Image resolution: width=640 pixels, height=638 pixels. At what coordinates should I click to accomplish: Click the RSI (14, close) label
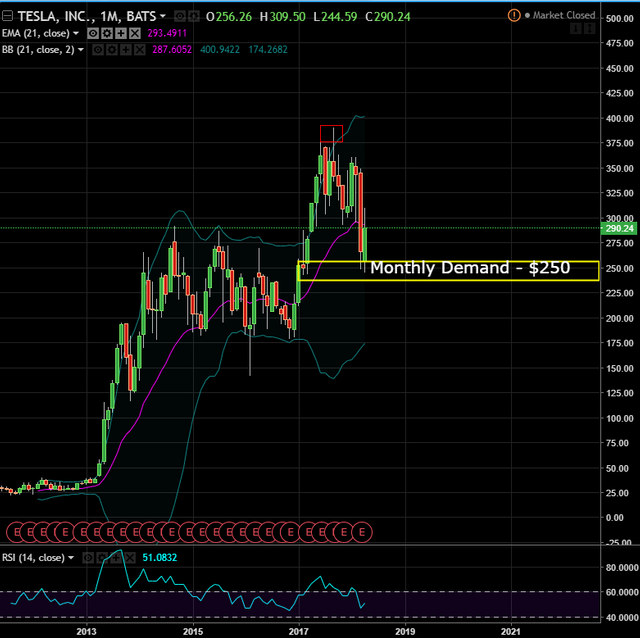point(33,558)
